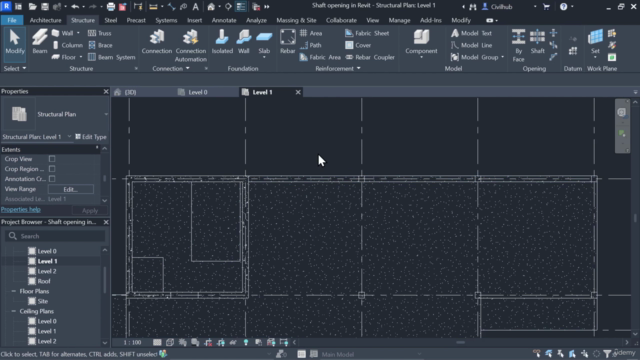This screenshot has width=640, height=360.
Task: Open the Floor tool dropdown arrow
Action: [81, 57]
